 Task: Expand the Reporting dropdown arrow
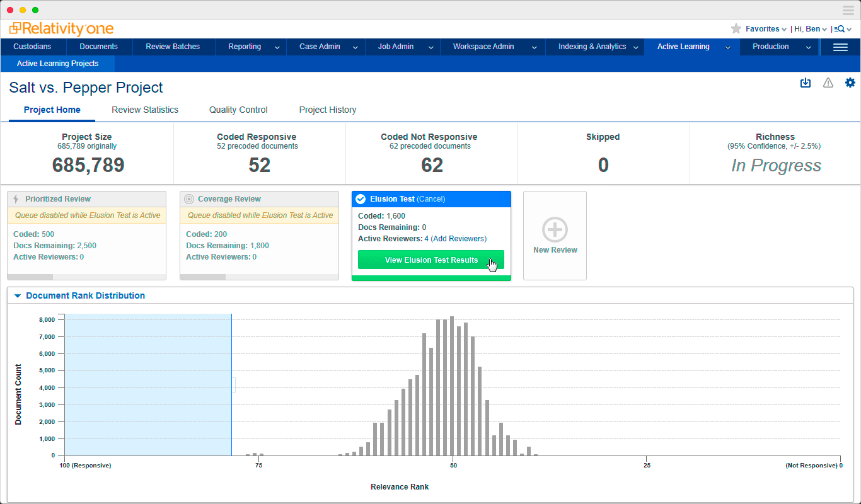point(277,47)
